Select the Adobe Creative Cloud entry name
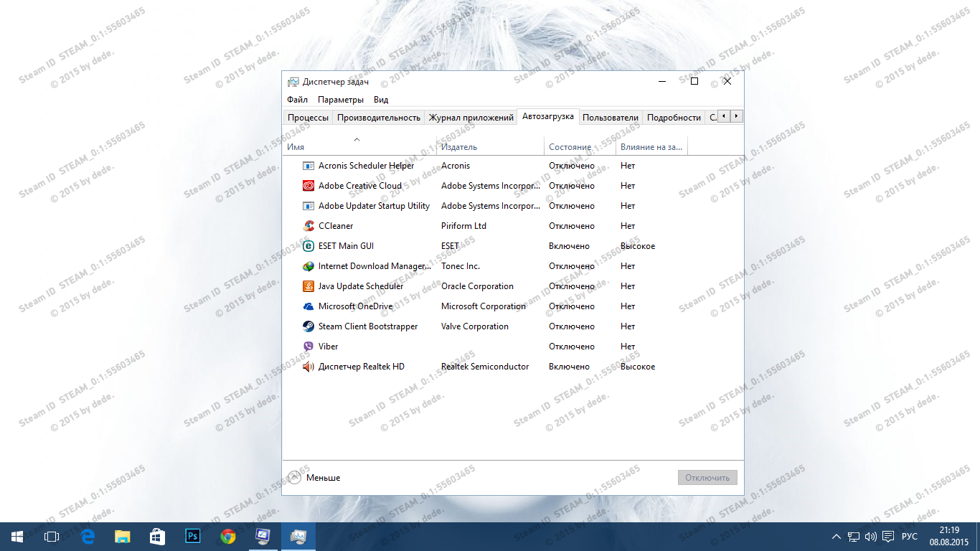This screenshot has height=551, width=980. point(360,186)
